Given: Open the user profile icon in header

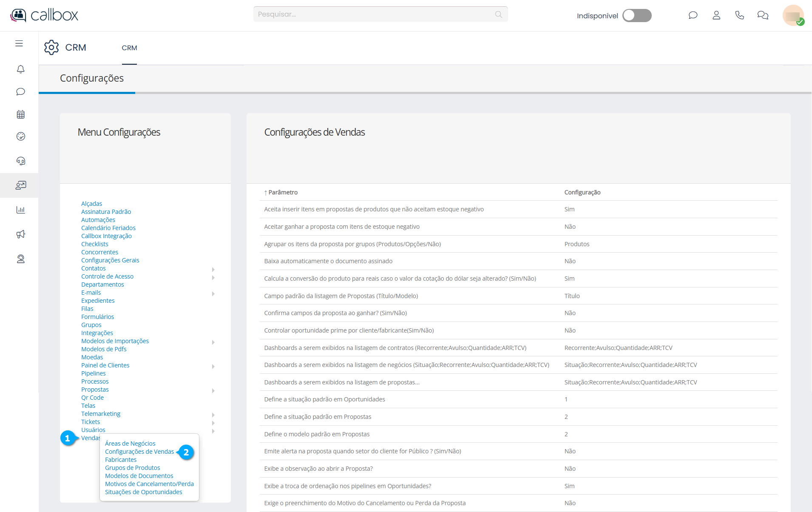Looking at the screenshot, I should tap(716, 15).
